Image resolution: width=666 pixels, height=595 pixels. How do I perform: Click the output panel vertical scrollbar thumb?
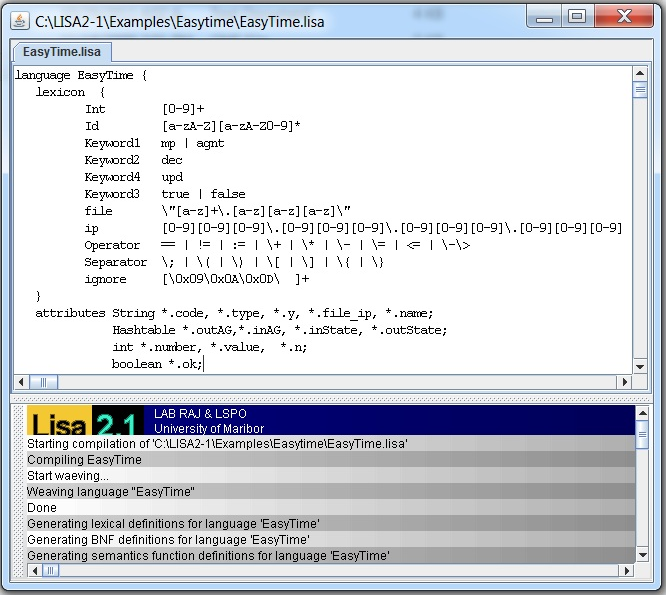click(x=643, y=434)
